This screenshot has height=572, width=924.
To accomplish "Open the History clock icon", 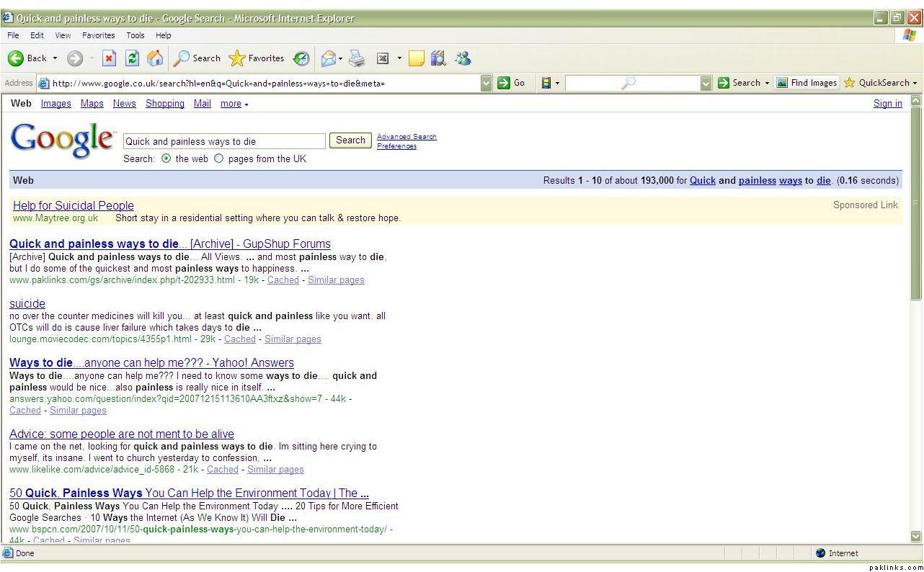I will pos(301,59).
